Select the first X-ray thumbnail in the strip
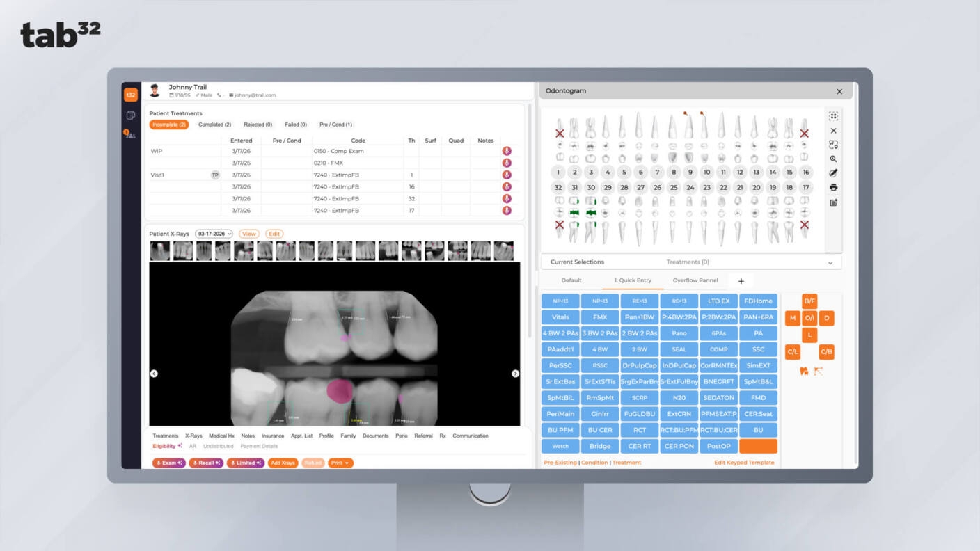Screen dimensions: 980x551 coord(159,250)
